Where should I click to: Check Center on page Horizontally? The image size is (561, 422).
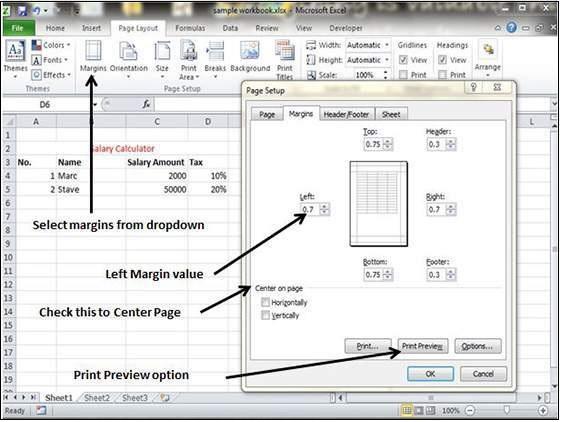point(265,302)
